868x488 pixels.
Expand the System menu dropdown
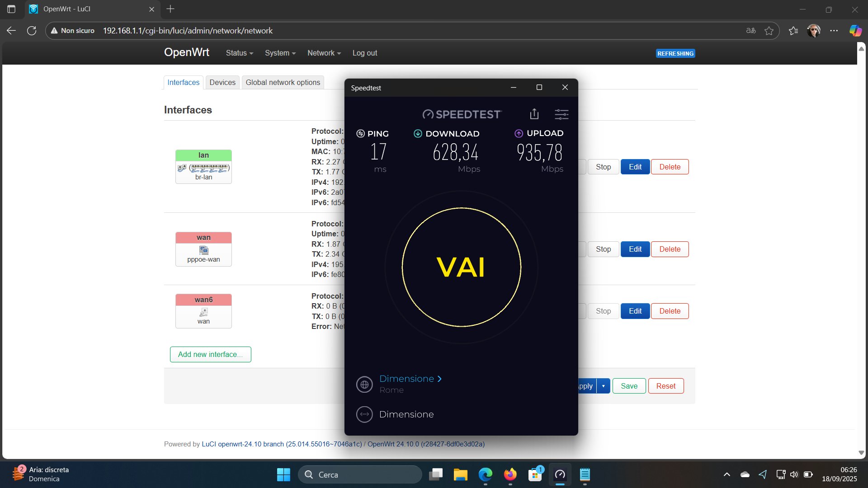[x=280, y=53]
